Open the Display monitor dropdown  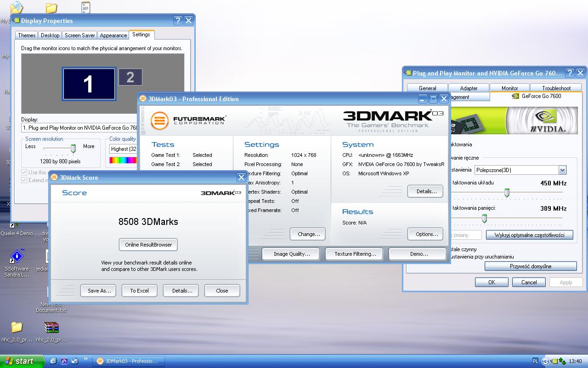tap(79, 128)
